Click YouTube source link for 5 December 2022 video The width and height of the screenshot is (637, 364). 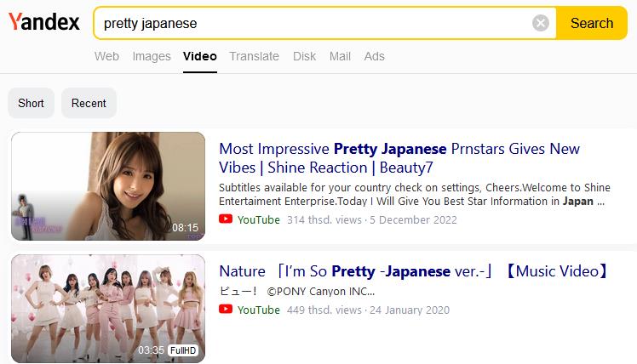click(259, 219)
